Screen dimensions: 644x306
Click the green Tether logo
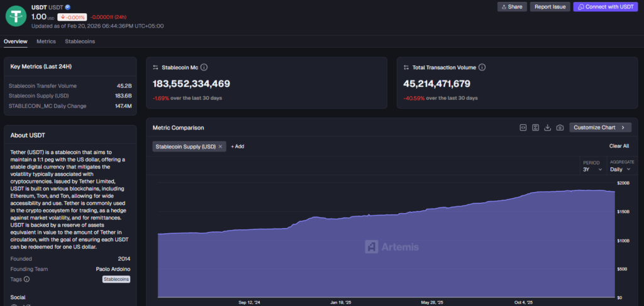pos(16,16)
